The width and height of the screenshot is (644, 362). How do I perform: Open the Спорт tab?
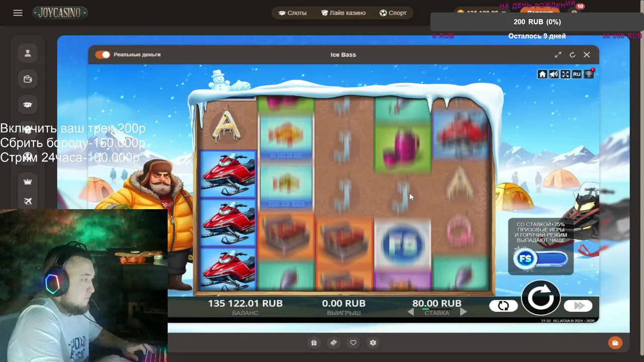[393, 13]
